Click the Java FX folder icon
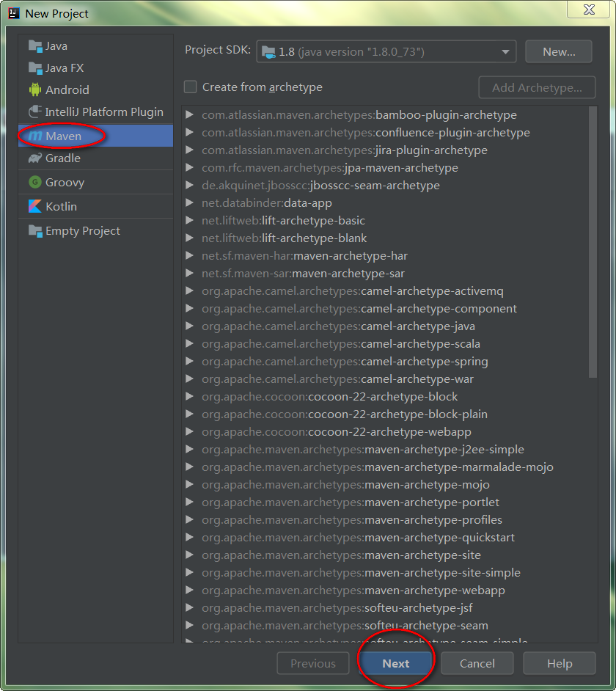Image resolution: width=616 pixels, height=691 pixels. (35, 68)
